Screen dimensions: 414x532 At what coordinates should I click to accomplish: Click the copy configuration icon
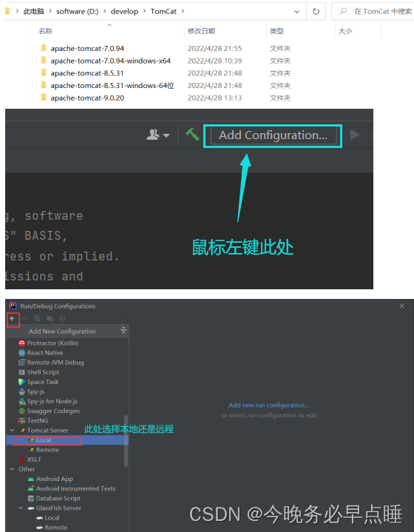click(37, 318)
